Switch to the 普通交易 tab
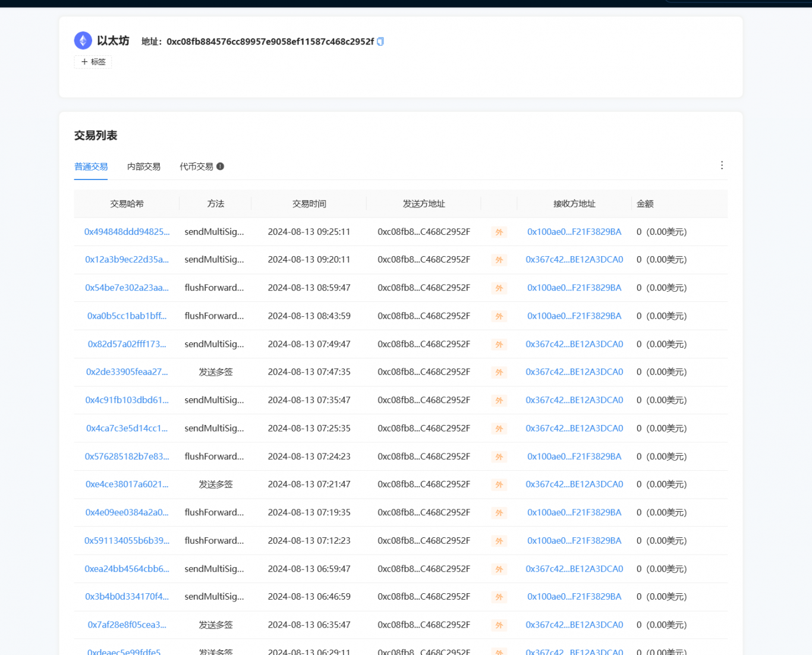This screenshot has width=812, height=655. [x=91, y=166]
